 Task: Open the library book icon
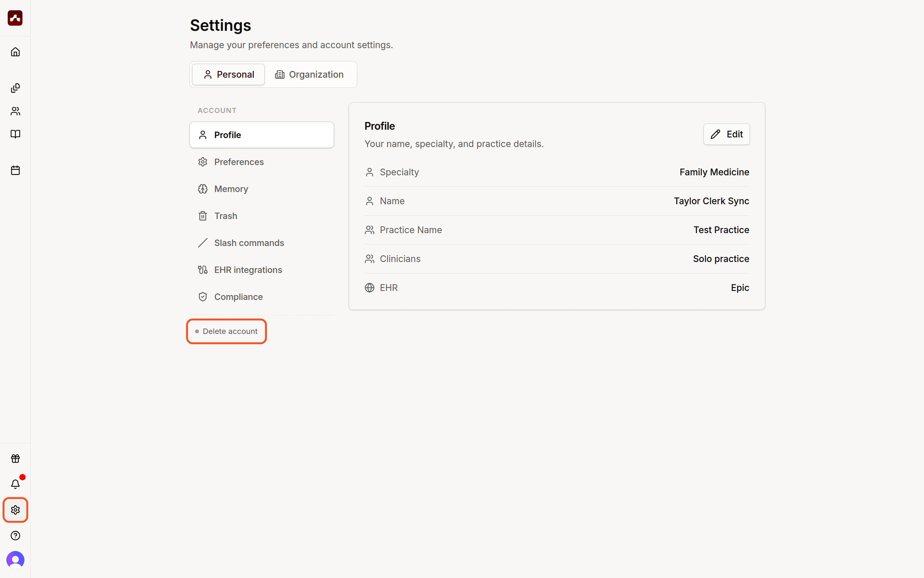pos(15,134)
